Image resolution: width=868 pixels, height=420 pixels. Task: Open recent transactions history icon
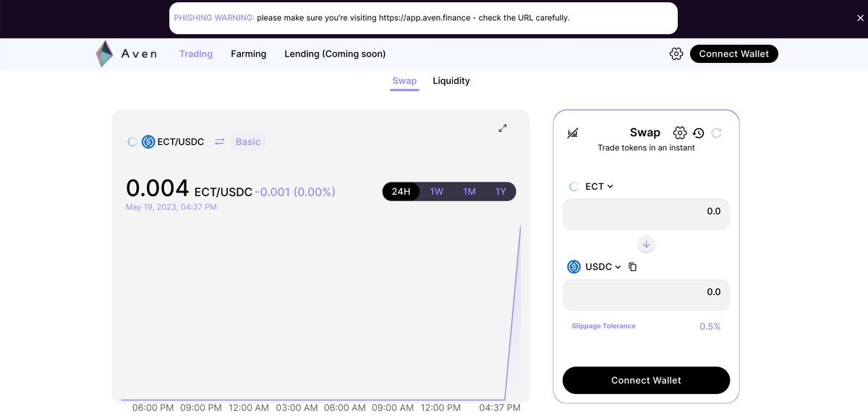pyautogui.click(x=698, y=133)
